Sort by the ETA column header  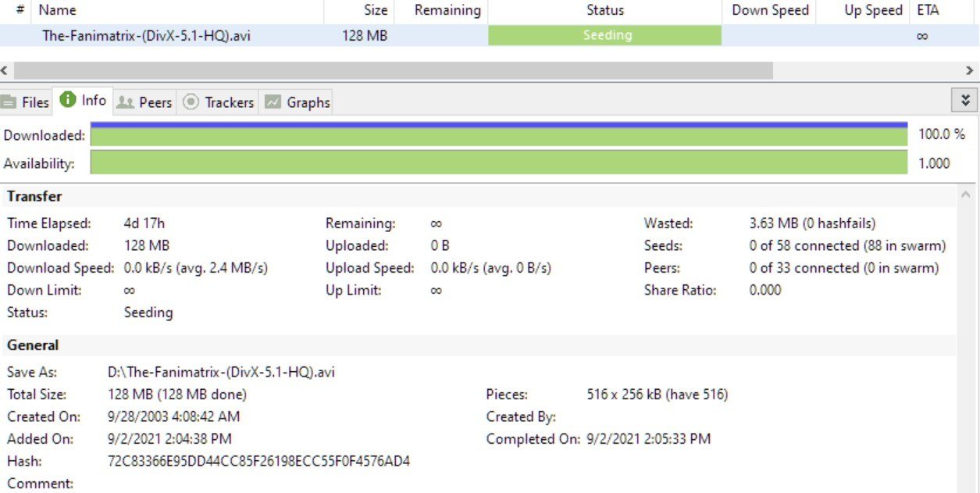click(x=928, y=11)
